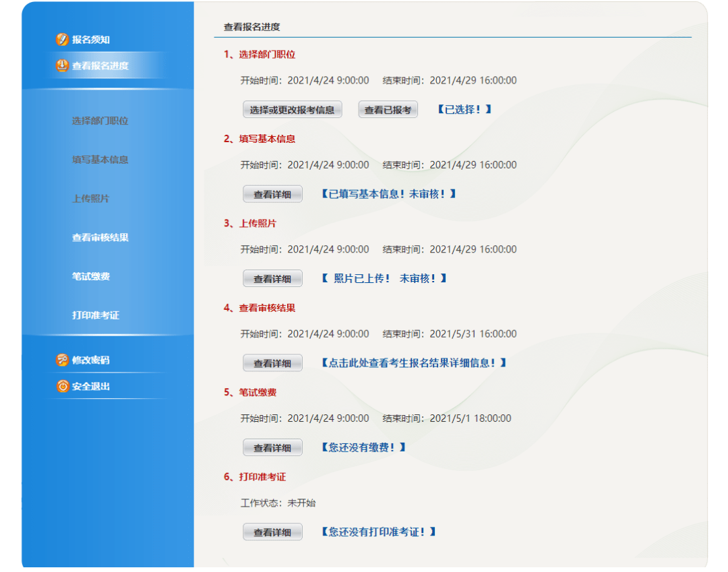The image size is (728, 572).
Task: Click 选择或更改报考信息 button
Action: pos(293,110)
